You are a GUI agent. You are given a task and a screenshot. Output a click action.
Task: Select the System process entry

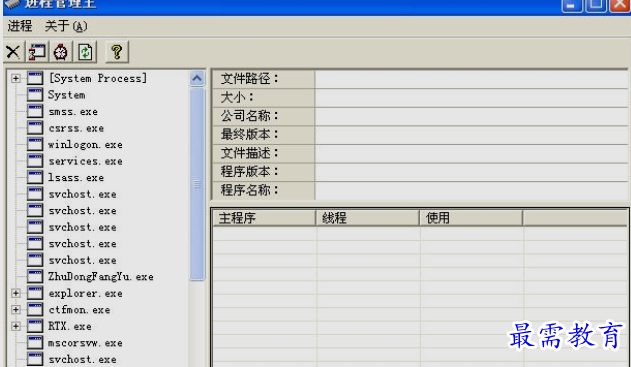point(66,95)
